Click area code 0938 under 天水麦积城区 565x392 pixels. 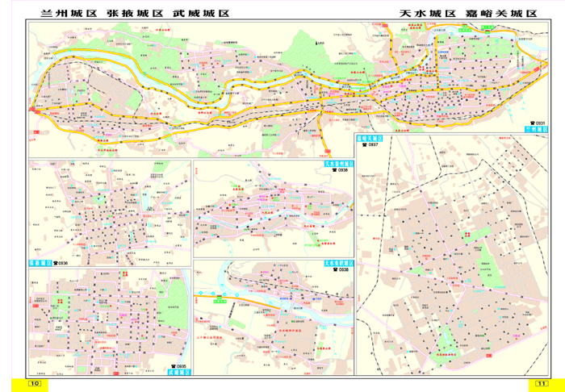342,269
